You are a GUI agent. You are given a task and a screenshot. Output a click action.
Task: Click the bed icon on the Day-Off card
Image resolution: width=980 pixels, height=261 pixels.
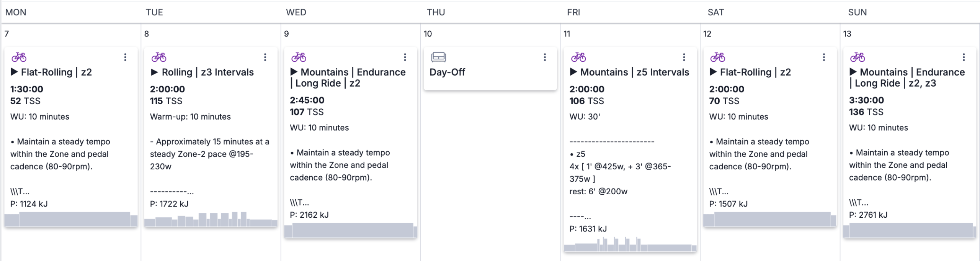[x=439, y=57]
